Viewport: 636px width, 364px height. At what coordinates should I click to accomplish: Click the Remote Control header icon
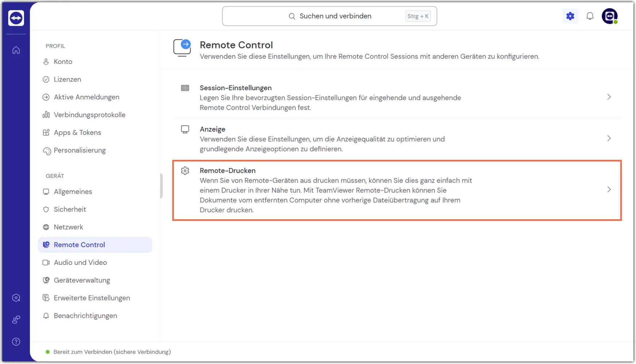pos(182,48)
